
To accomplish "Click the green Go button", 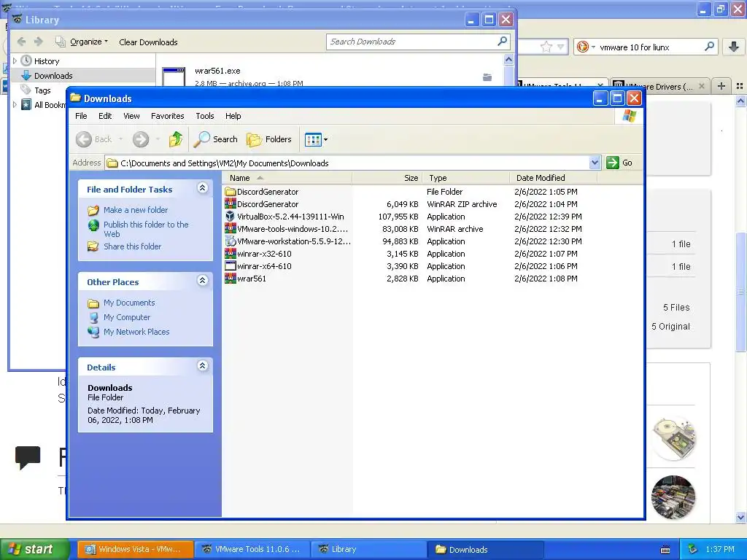I will [x=620, y=163].
